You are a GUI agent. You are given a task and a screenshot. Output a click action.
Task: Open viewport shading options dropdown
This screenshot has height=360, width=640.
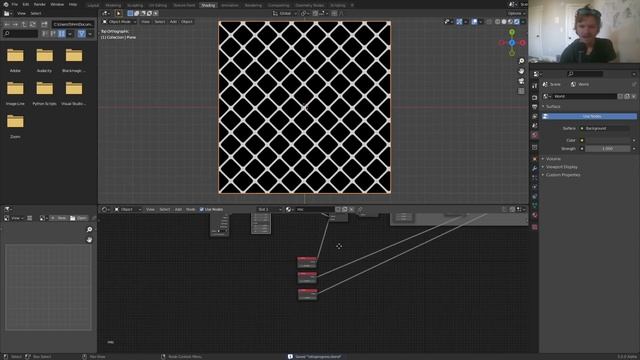(x=523, y=22)
